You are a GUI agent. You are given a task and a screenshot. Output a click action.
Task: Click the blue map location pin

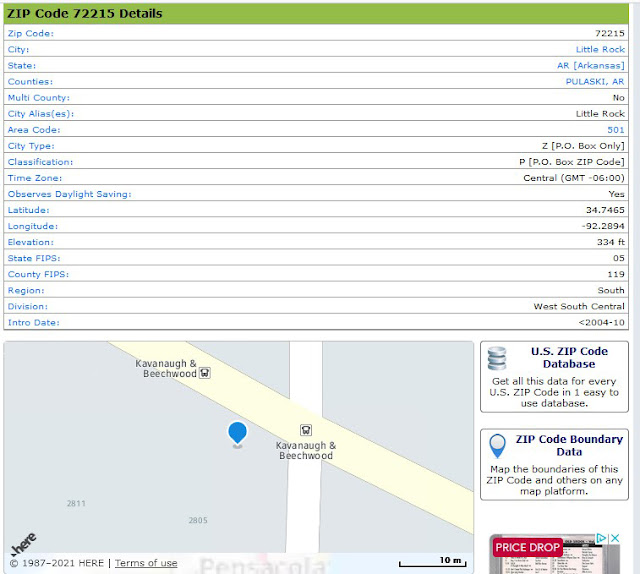[x=237, y=433]
